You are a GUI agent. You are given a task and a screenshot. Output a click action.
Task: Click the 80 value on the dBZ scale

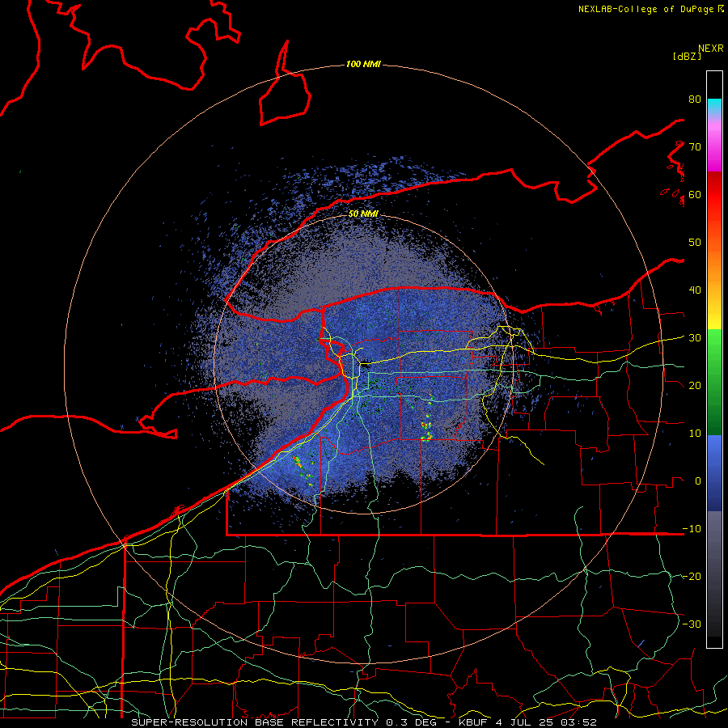[x=695, y=99]
